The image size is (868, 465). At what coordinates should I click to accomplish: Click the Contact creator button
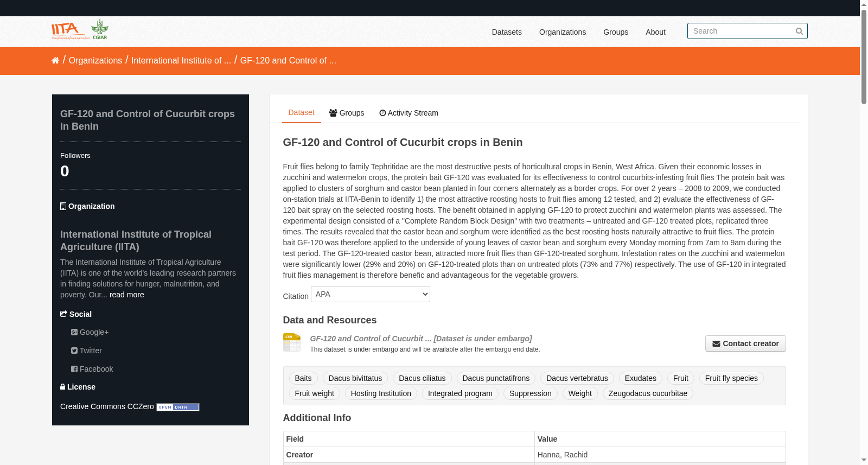pos(745,343)
